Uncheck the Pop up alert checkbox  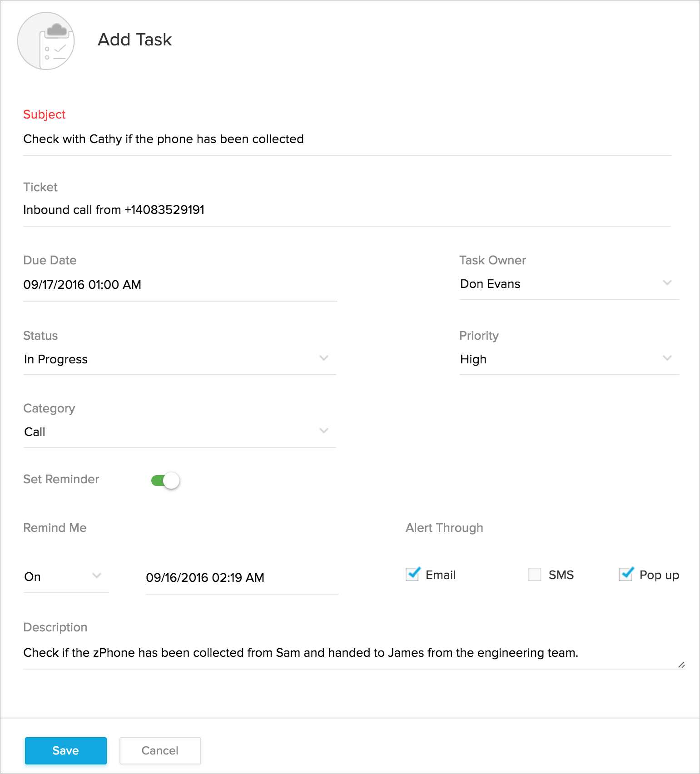[626, 574]
